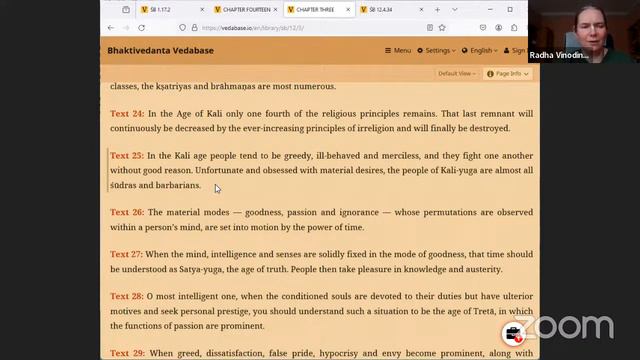The width and height of the screenshot is (640, 360).
Task: Open the Text 25 link
Action: pos(127,156)
